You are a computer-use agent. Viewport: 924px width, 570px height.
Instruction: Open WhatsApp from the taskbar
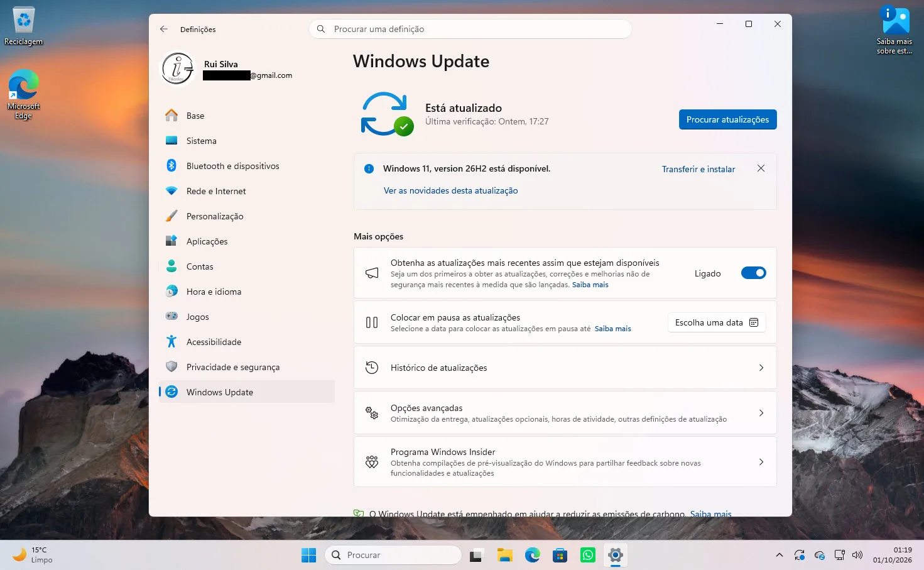pyautogui.click(x=588, y=555)
